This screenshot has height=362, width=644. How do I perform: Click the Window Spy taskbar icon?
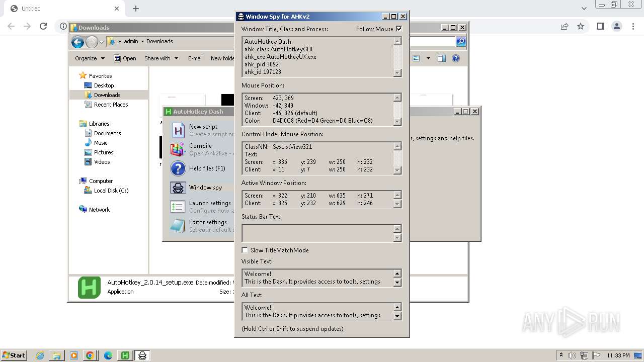142,355
